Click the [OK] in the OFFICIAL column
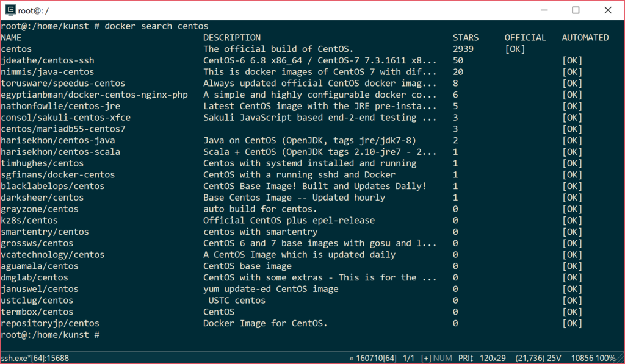 click(x=515, y=49)
